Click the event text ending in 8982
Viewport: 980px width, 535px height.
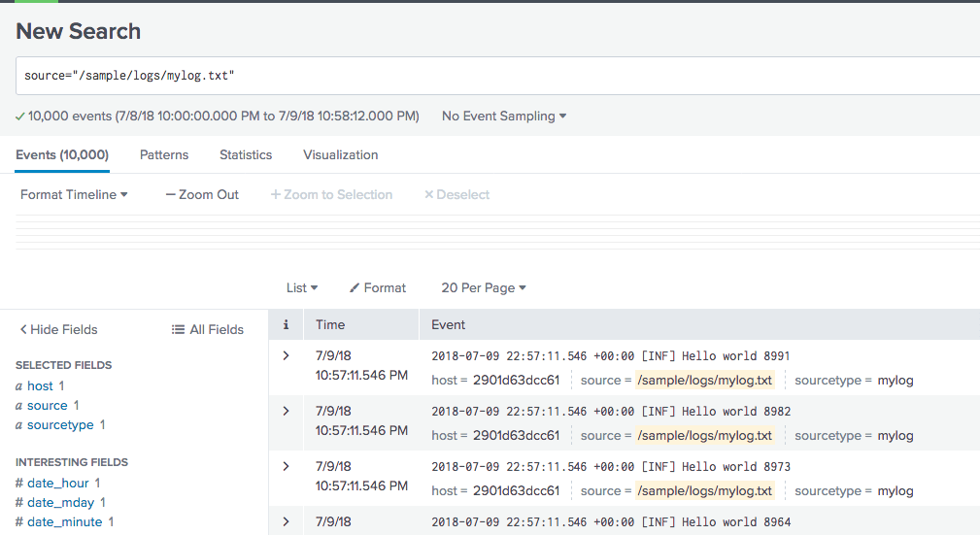tap(611, 412)
